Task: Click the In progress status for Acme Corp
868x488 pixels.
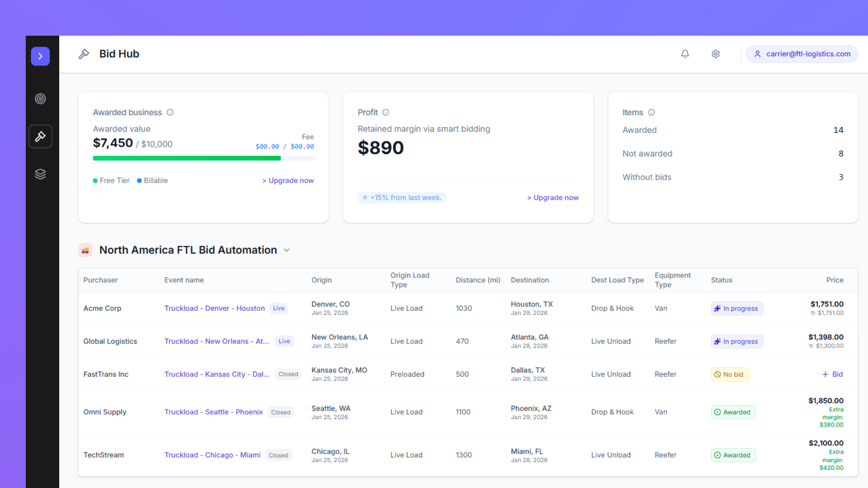Action: pos(737,309)
